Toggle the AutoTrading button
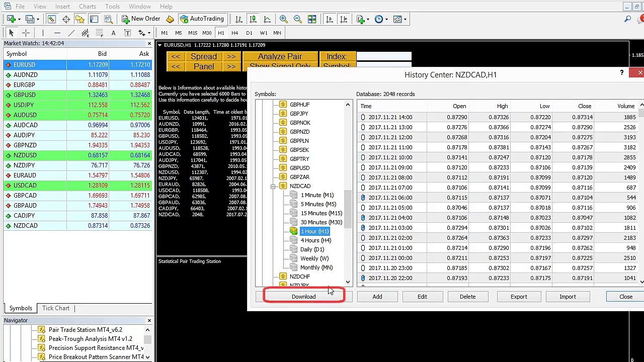Screen dimensions: 644x362 pyautogui.click(x=202, y=19)
